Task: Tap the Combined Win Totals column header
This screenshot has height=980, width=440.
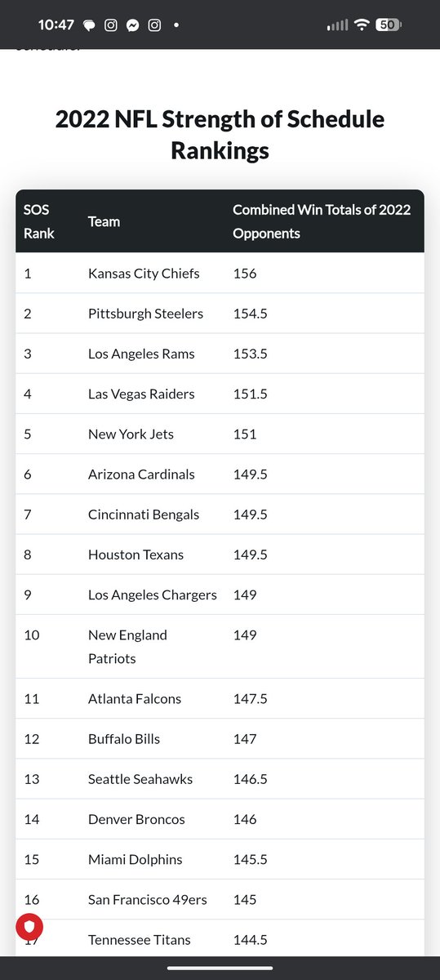Action: click(x=322, y=221)
